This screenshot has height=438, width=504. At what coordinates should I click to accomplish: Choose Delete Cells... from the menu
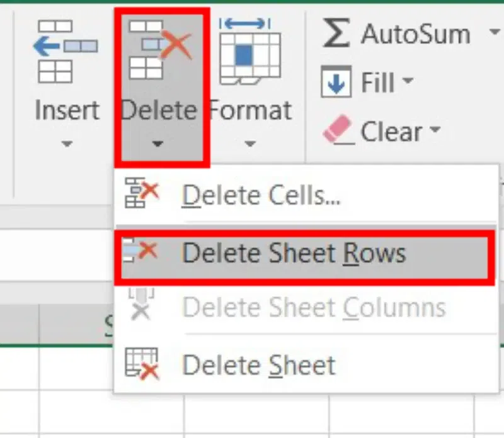[x=261, y=196]
